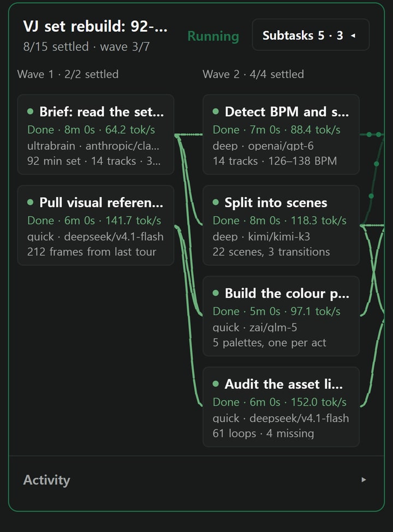This screenshot has width=393, height=532.
Task: Click status dot on Pull visual references card
Action: [30, 202]
